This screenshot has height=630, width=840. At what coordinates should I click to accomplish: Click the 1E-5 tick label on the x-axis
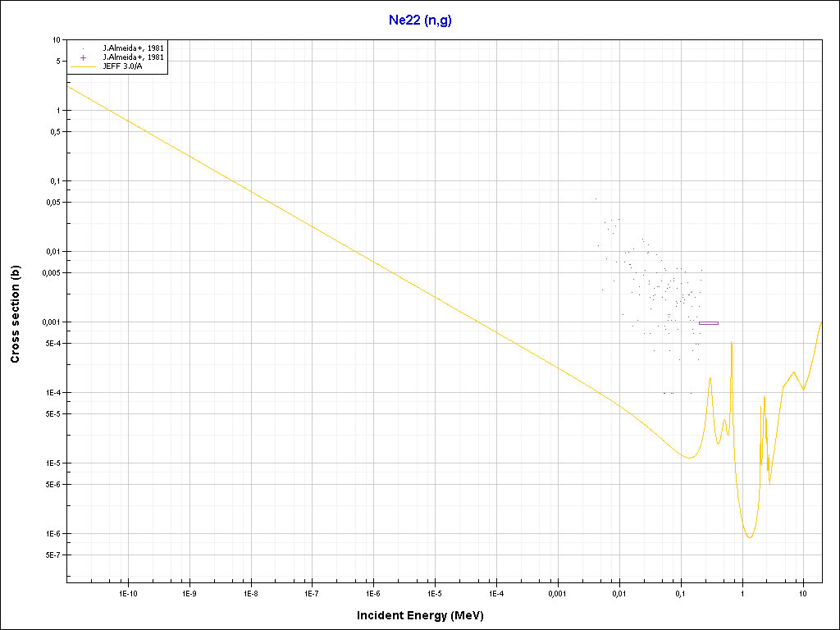click(x=435, y=592)
